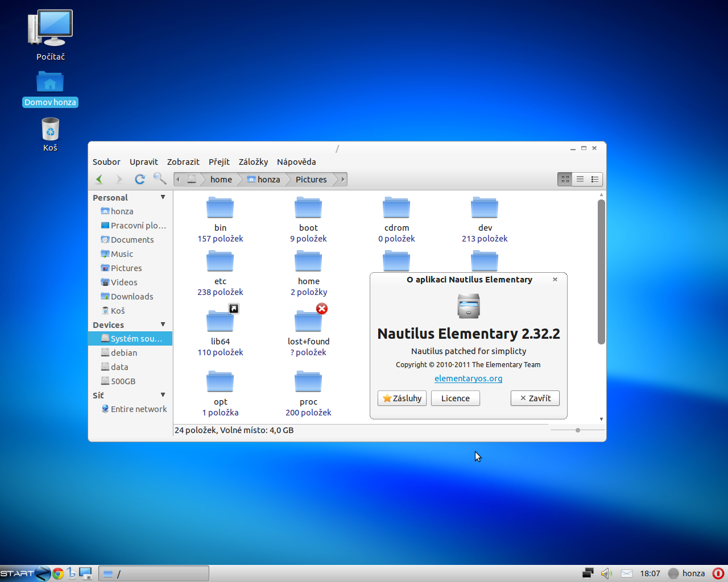
Task: Click the volume icon in tray
Action: click(x=606, y=573)
